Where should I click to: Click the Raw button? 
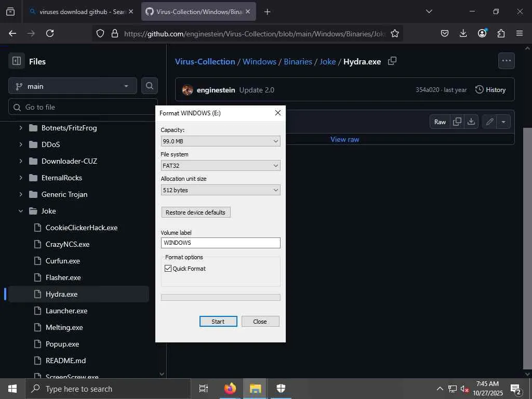[x=440, y=122]
